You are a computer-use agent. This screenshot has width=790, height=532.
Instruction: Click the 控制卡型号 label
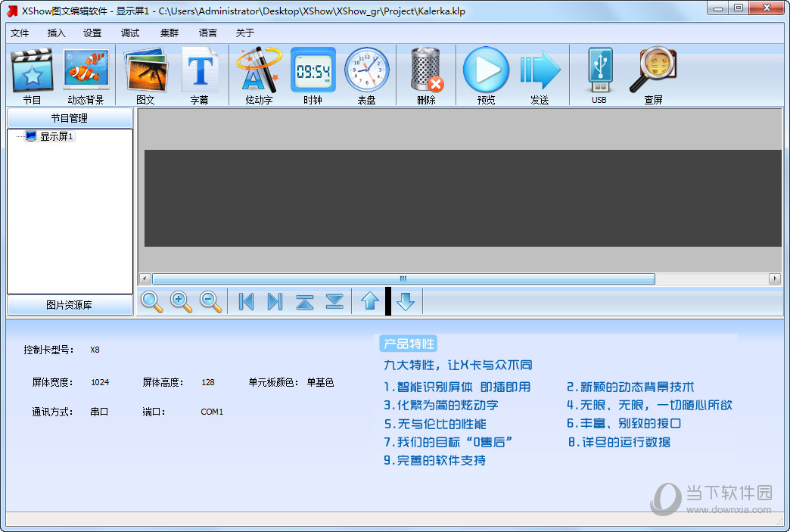coord(48,350)
